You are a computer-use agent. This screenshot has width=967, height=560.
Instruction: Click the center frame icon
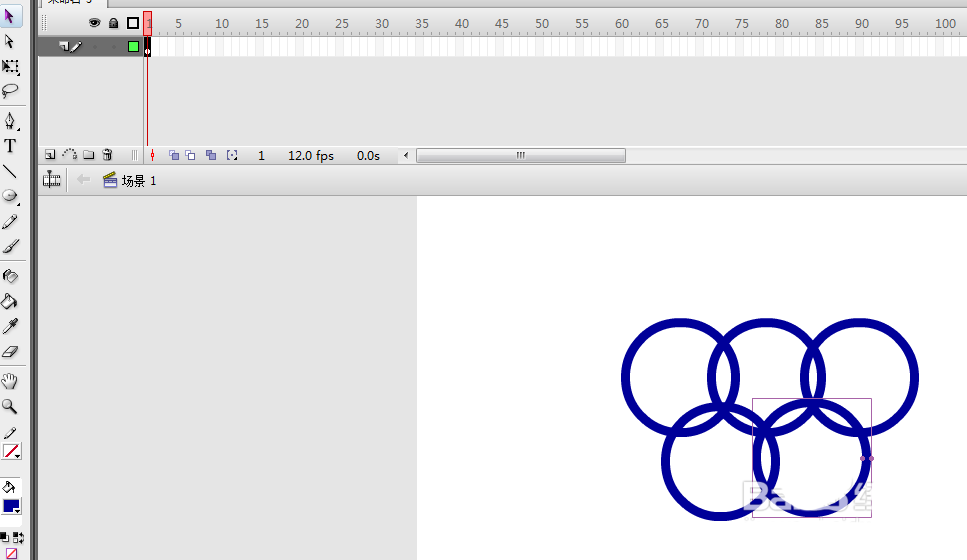pos(152,155)
